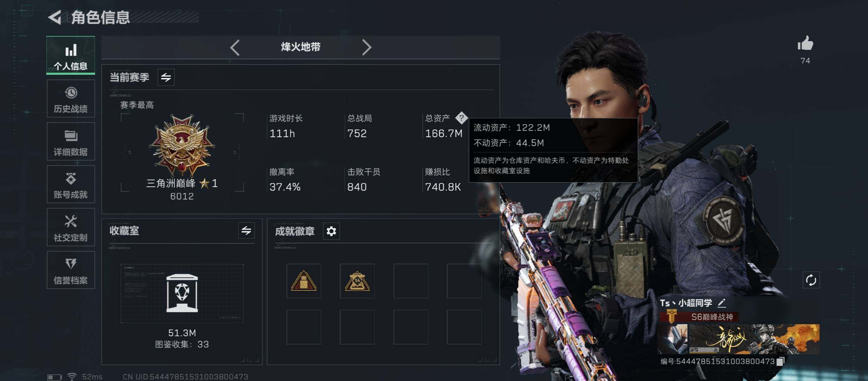Screen dimensions: 868x381
Task: Open the 信誉档案 sidebar tab
Action: coord(71,270)
